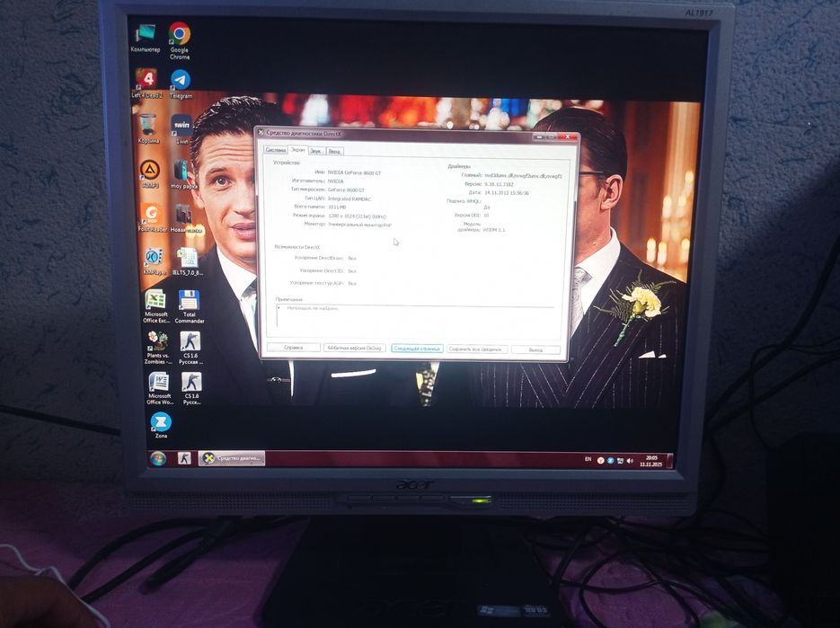Open the Telegram desktop shortcut
840x628 pixels.
tap(181, 84)
